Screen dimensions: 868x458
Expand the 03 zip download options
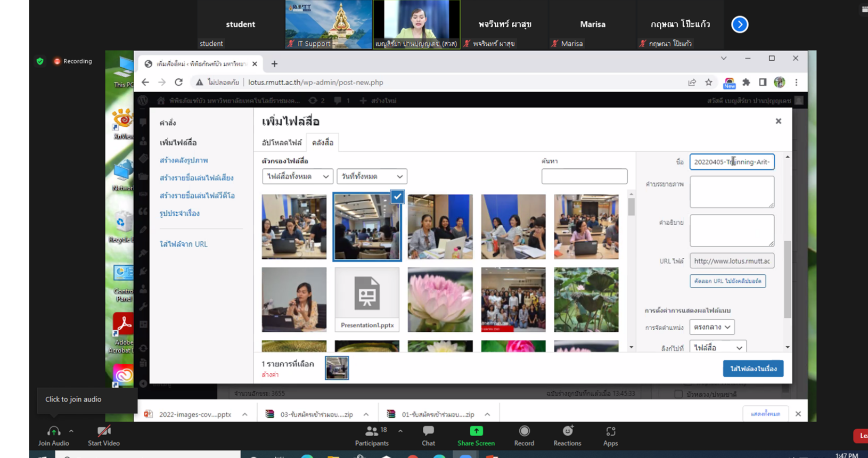tap(366, 414)
